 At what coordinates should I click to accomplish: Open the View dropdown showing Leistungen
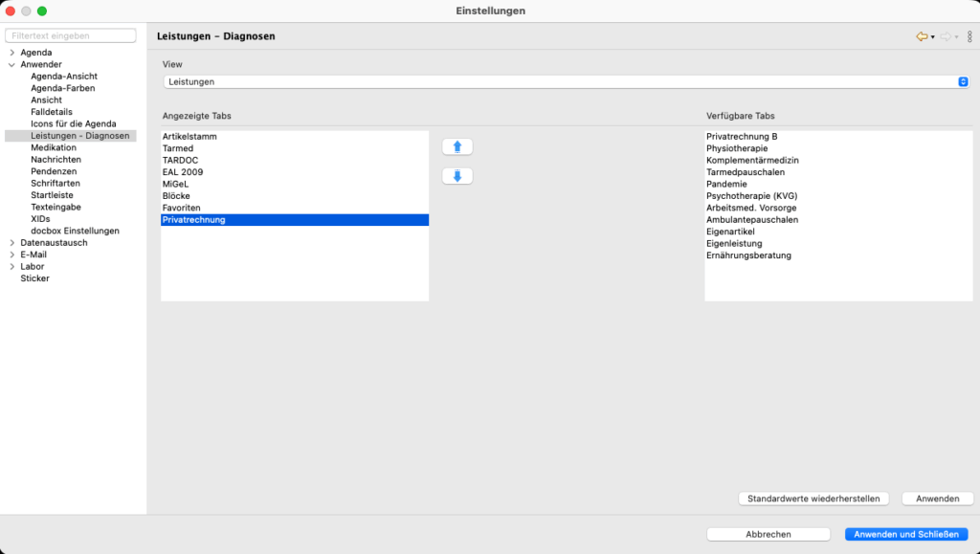[566, 82]
